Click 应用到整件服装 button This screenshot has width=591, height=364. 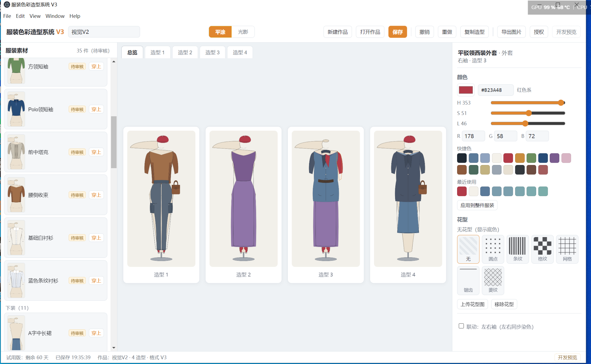477,205
